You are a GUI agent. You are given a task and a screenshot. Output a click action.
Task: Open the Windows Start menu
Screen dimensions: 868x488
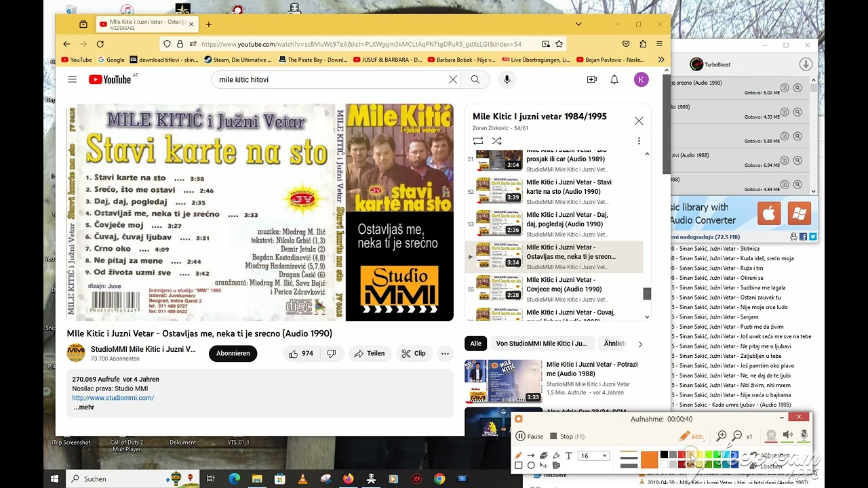(54, 479)
